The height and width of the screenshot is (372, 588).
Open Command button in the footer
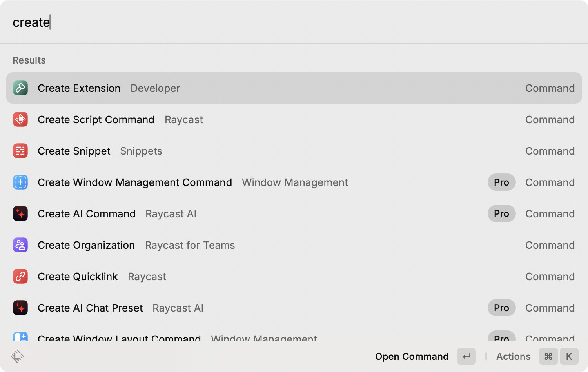point(425,356)
